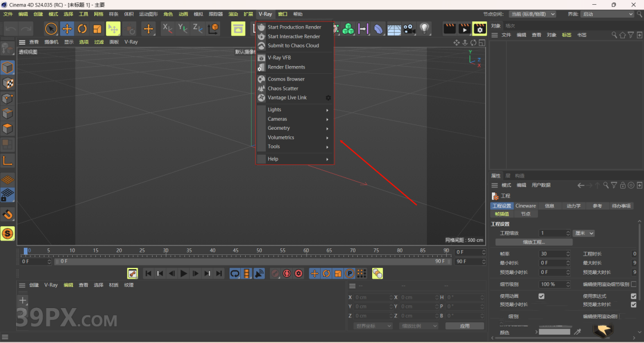The image size is (644, 343).
Task: Go to end of animation
Action: coord(219,274)
